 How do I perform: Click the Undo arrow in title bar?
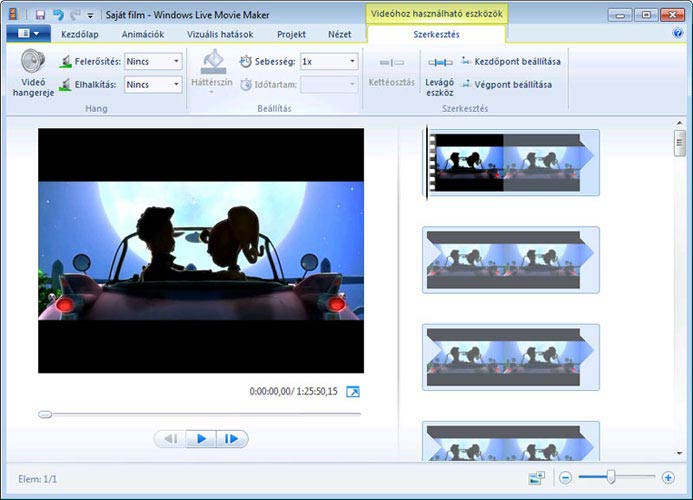click(57, 15)
